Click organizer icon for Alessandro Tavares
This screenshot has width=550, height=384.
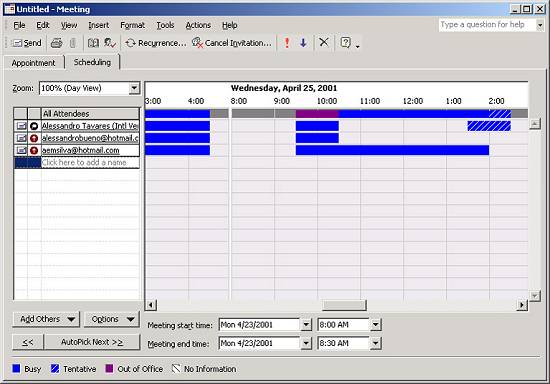[x=34, y=126]
